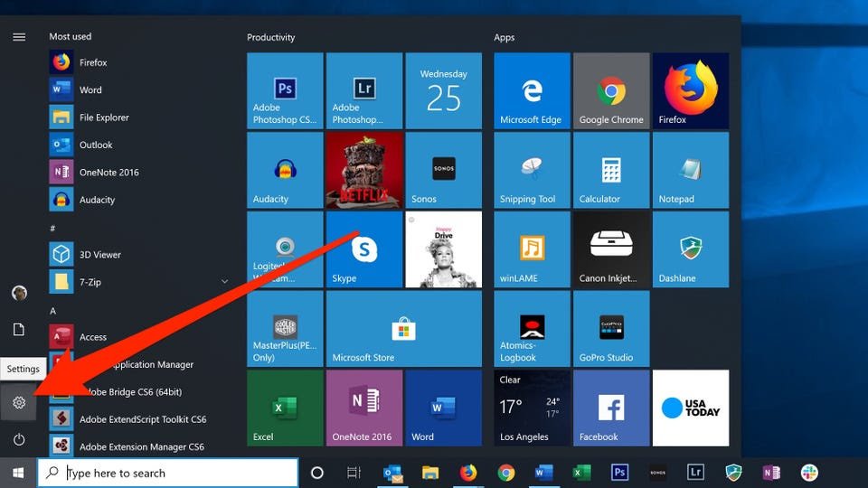Viewport: 868px width, 488px height.
Task: Launch the GoPro Studio tile
Action: (611, 329)
